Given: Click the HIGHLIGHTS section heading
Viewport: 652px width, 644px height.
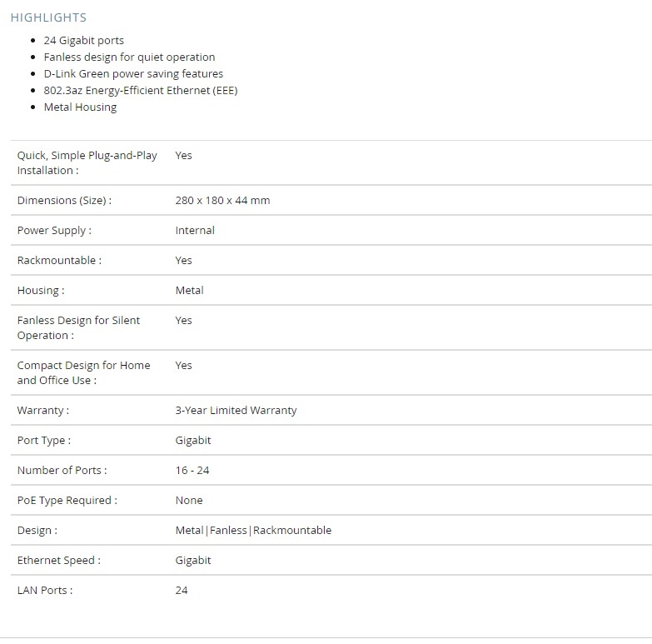Looking at the screenshot, I should point(48,17).
